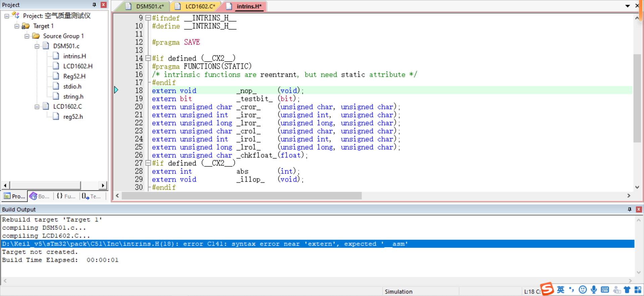Pin the Build Output panel

tap(630, 209)
